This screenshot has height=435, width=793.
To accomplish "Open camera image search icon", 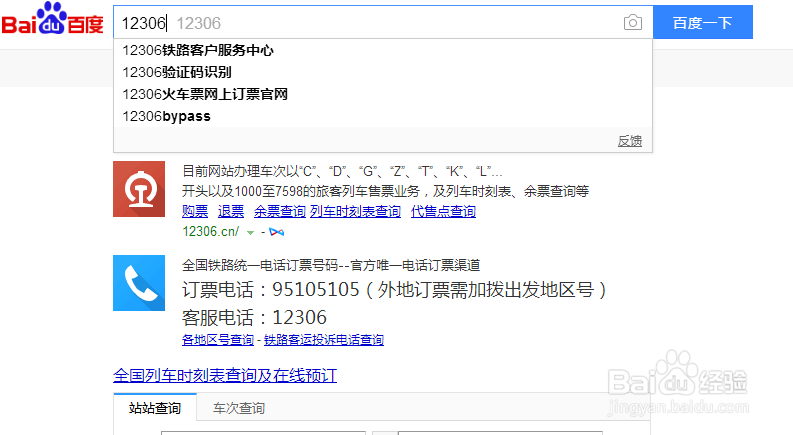I will click(x=633, y=22).
